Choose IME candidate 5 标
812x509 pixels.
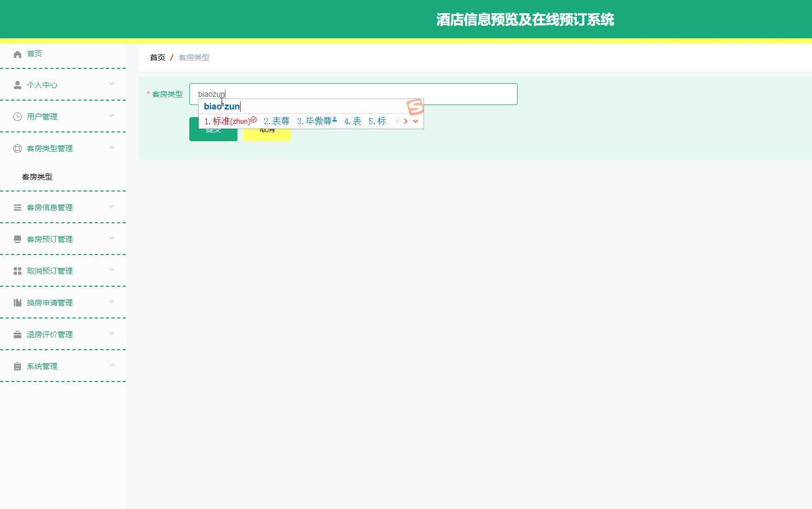[377, 121]
